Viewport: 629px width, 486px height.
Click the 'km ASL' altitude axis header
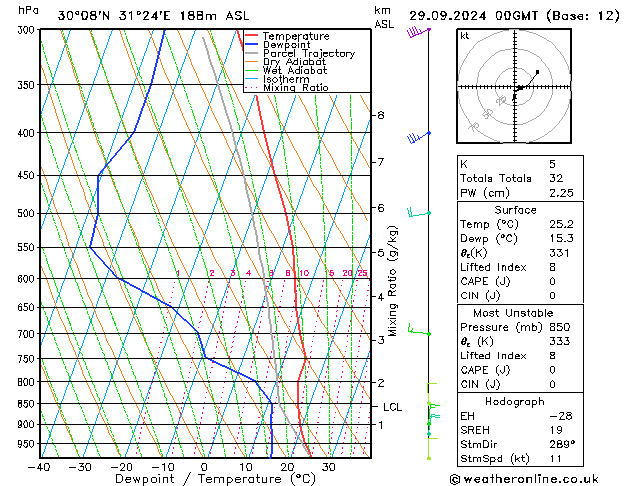[x=384, y=17]
